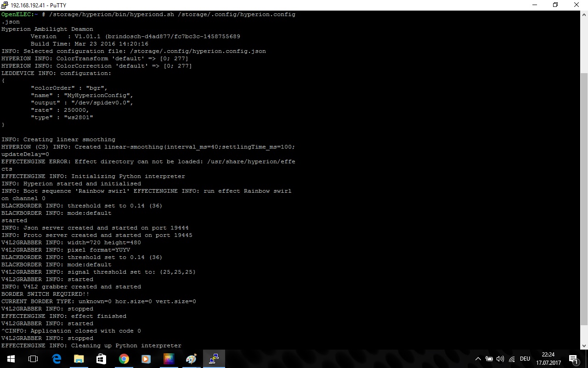Open the DEU input language switcher
Image resolution: width=588 pixels, height=368 pixels.
[x=525, y=359]
